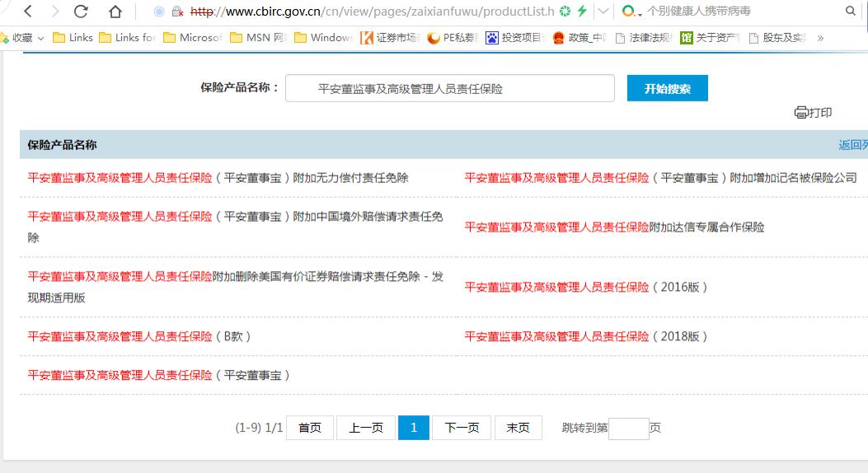Click the browser forward arrow
The width and height of the screenshot is (868, 473).
pyautogui.click(x=54, y=11)
